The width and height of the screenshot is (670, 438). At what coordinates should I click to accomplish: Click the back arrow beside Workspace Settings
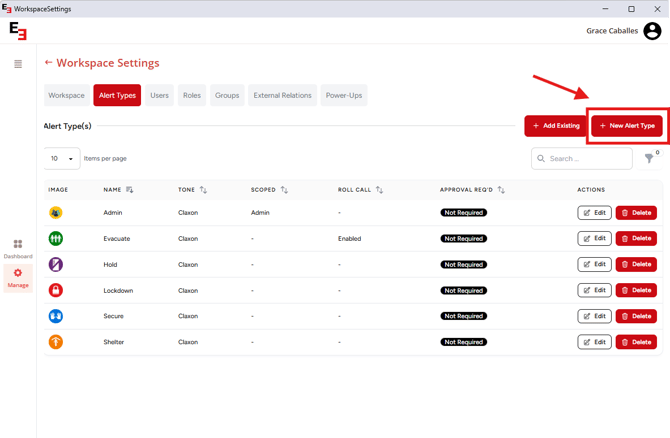(x=48, y=63)
